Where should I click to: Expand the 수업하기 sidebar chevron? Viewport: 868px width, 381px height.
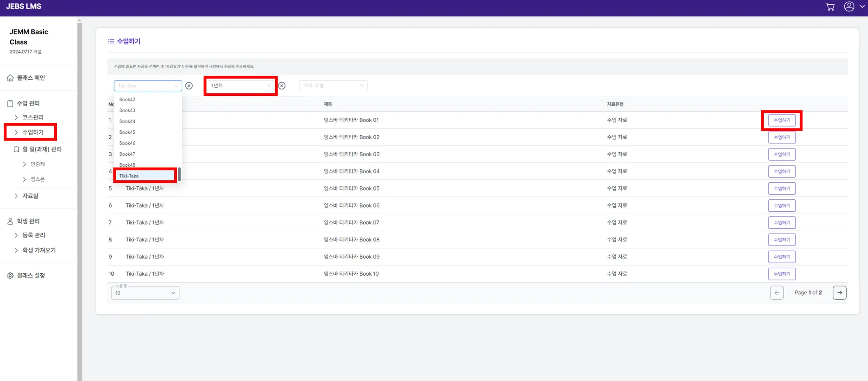tap(16, 132)
